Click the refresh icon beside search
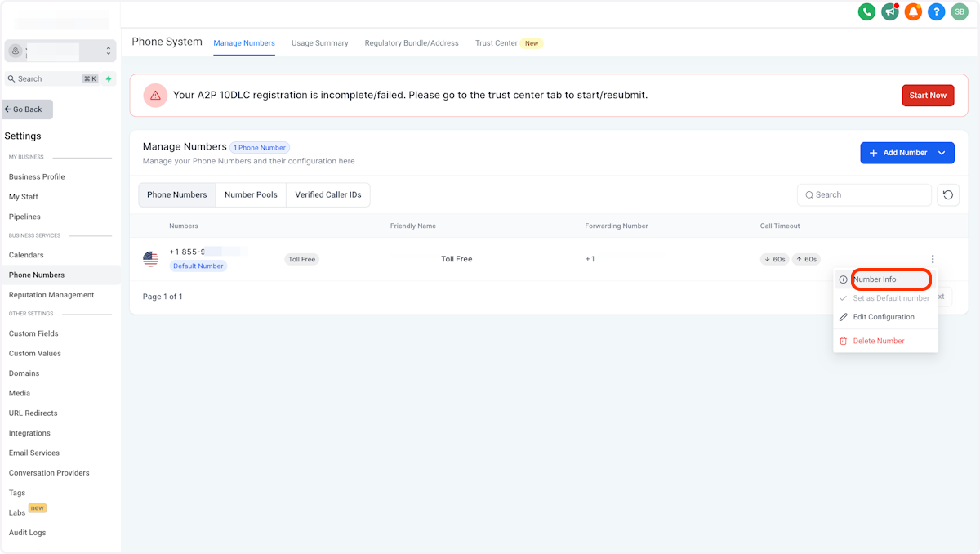Screen dimensions: 980x554 (947, 194)
